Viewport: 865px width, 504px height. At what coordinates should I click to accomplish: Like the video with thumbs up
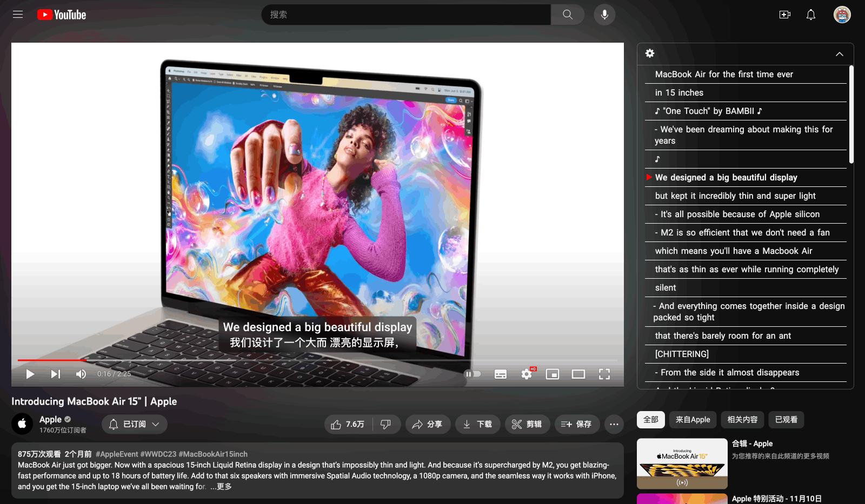pos(348,424)
